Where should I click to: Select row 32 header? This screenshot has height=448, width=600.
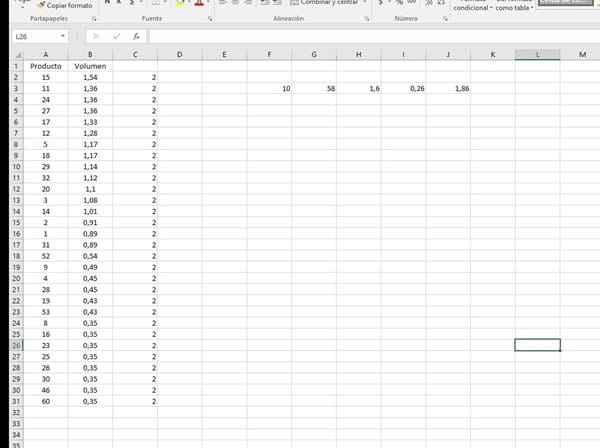[16, 412]
